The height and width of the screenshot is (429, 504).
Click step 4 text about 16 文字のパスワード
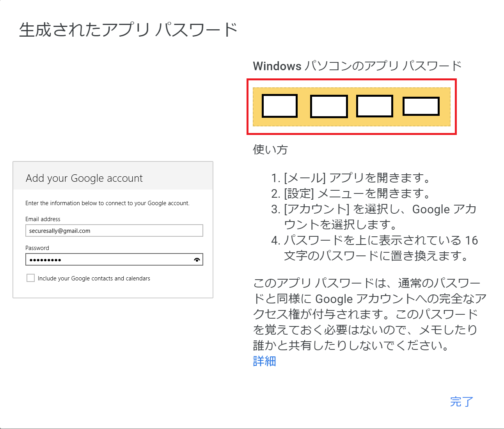click(381, 248)
